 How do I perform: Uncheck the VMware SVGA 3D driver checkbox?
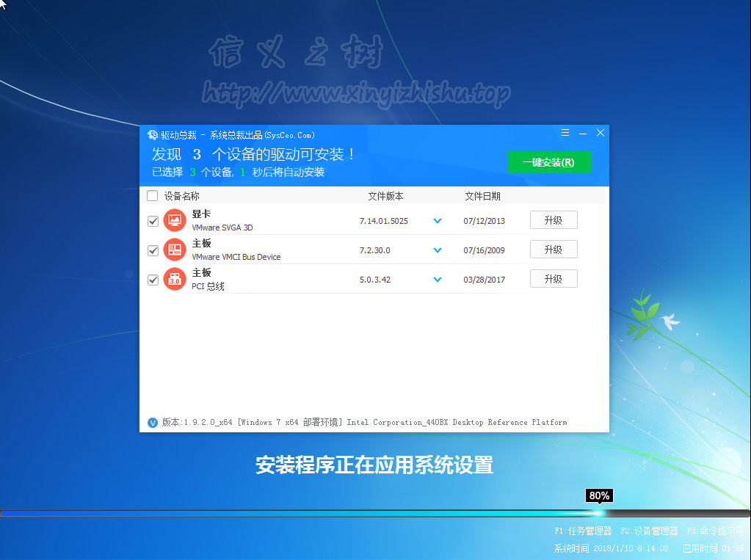(153, 221)
